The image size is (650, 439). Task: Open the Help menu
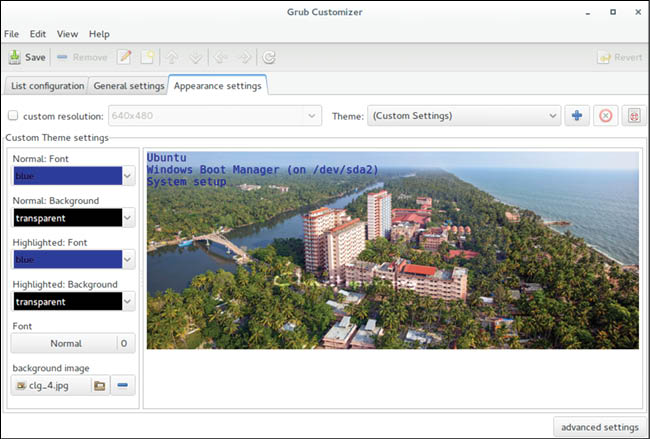pos(99,34)
